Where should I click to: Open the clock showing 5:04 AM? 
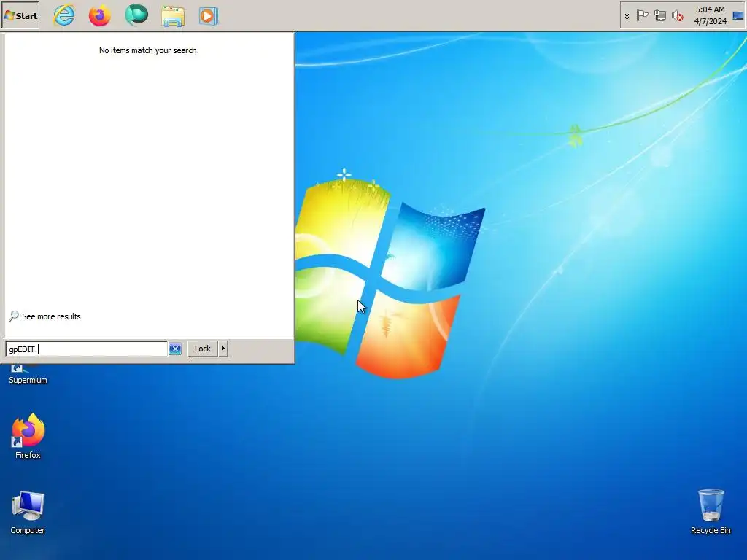coord(710,9)
